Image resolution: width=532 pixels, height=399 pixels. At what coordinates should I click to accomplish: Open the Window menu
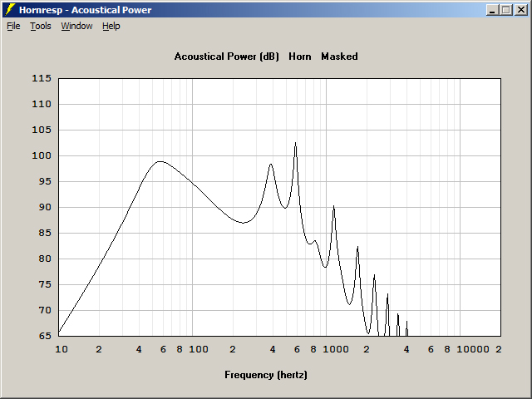tap(76, 26)
